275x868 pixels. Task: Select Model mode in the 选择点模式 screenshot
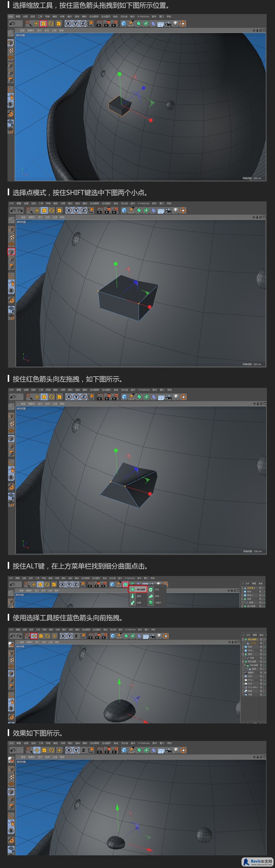point(11,229)
